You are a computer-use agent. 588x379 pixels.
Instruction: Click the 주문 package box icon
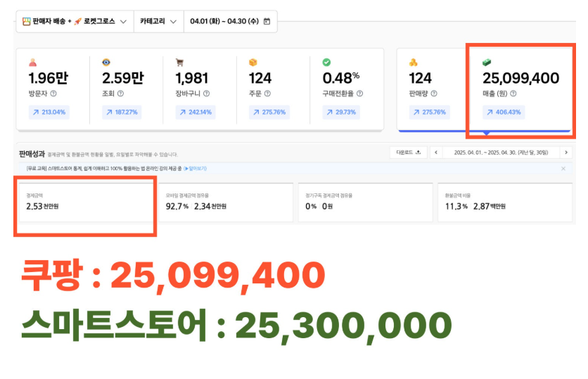(253, 62)
